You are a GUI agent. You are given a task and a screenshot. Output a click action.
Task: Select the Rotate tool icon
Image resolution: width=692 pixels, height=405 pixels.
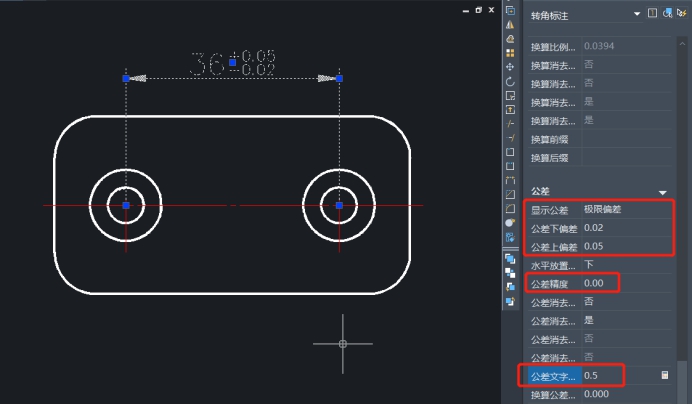point(510,81)
